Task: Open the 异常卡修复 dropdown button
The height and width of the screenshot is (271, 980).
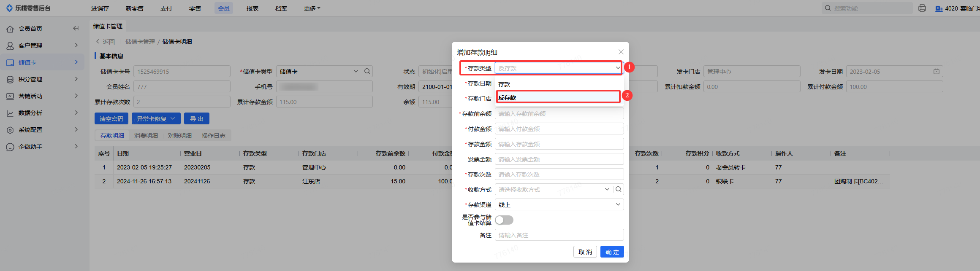Action: tap(156, 119)
